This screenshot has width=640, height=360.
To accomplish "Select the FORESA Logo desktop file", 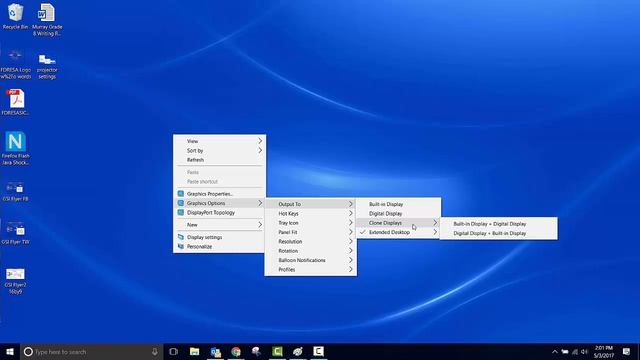I will 16,64.
